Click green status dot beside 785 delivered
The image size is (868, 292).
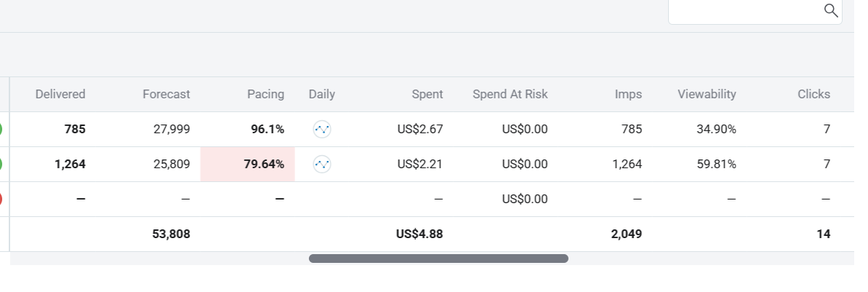(x=1, y=130)
